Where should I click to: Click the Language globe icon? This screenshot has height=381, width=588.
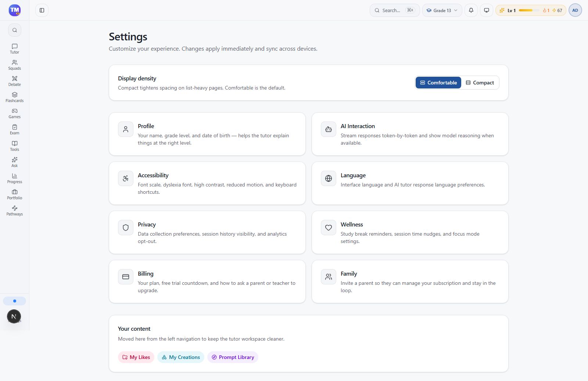(329, 178)
